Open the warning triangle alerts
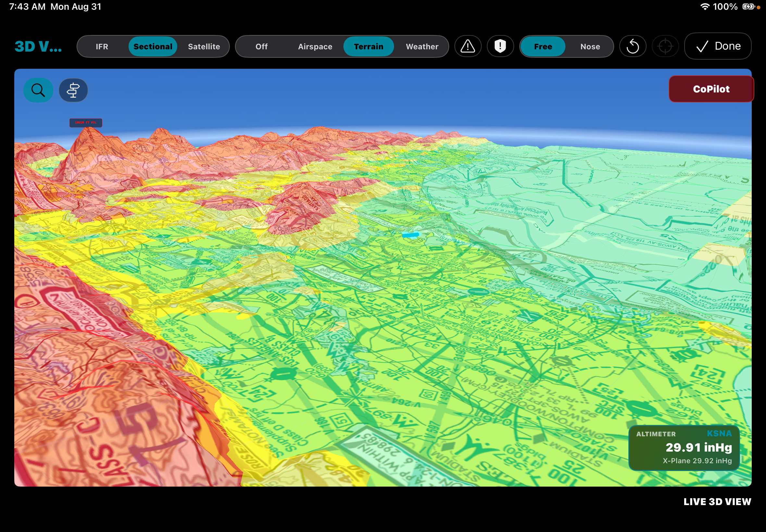 (467, 46)
